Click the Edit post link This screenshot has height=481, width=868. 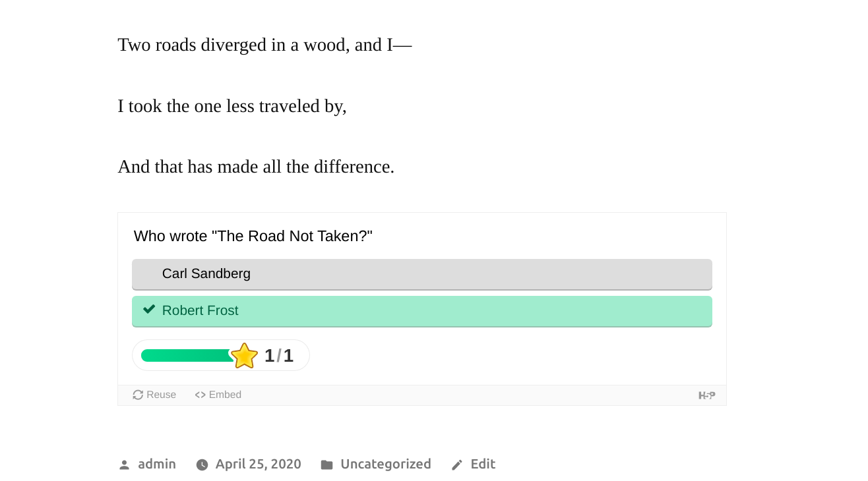(x=483, y=464)
